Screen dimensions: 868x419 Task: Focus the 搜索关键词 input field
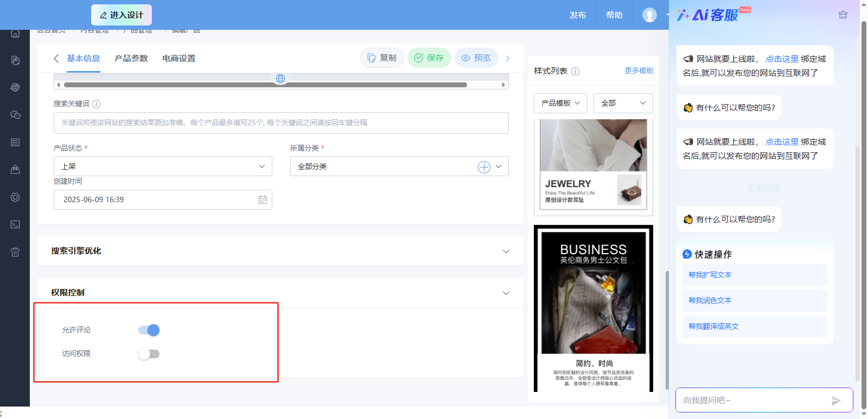[281, 123]
